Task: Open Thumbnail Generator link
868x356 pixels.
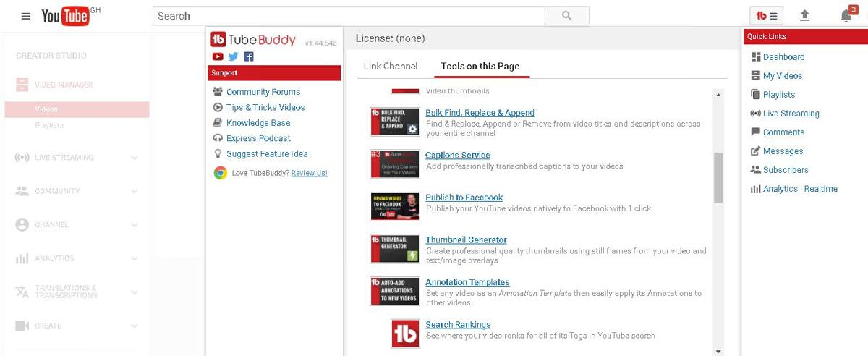Action: pos(467,240)
